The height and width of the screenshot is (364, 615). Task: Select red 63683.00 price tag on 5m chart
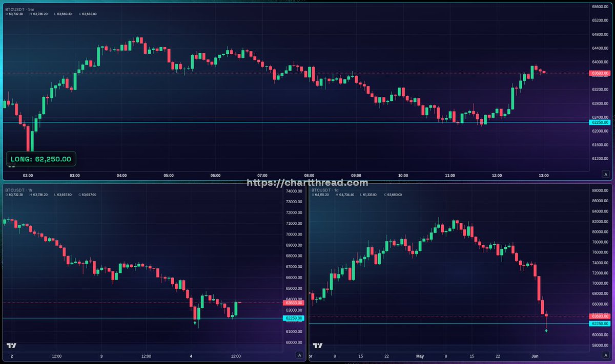pyautogui.click(x=601, y=73)
